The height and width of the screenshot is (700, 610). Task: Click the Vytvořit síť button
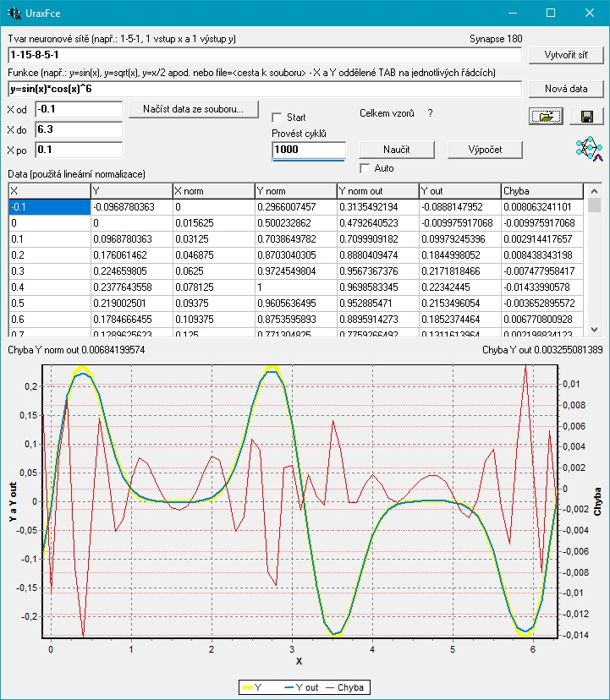click(x=566, y=55)
